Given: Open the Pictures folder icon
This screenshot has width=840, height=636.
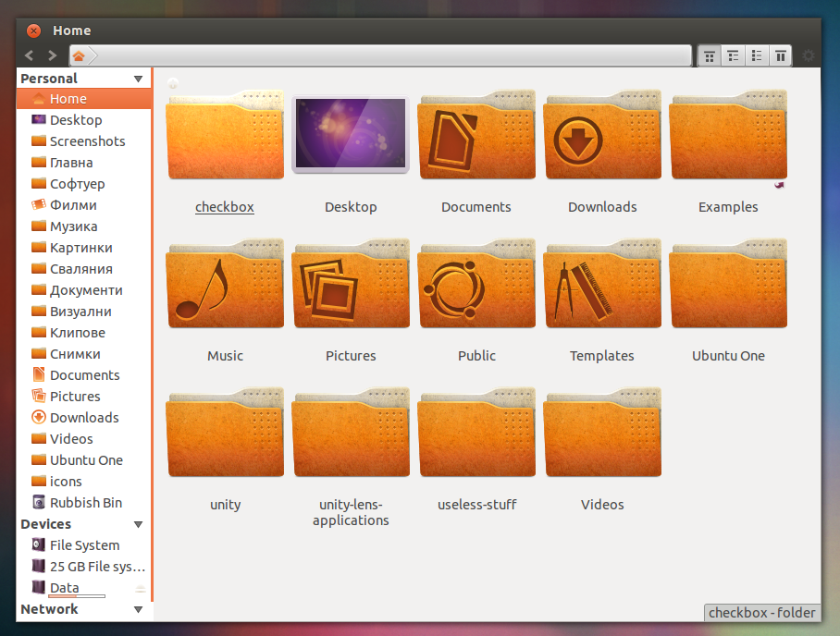Looking at the screenshot, I should tap(351, 287).
